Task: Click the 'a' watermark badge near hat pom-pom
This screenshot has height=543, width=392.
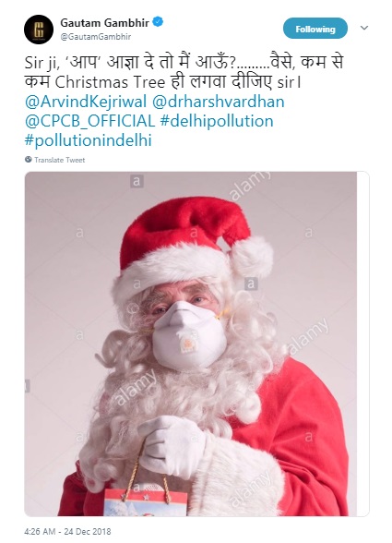Action: (251, 284)
